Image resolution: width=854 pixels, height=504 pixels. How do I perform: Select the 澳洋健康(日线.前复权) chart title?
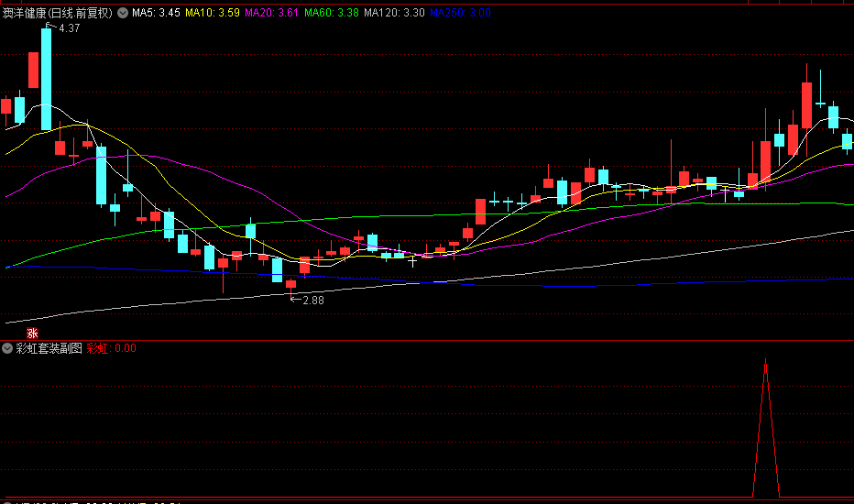pos(57,13)
